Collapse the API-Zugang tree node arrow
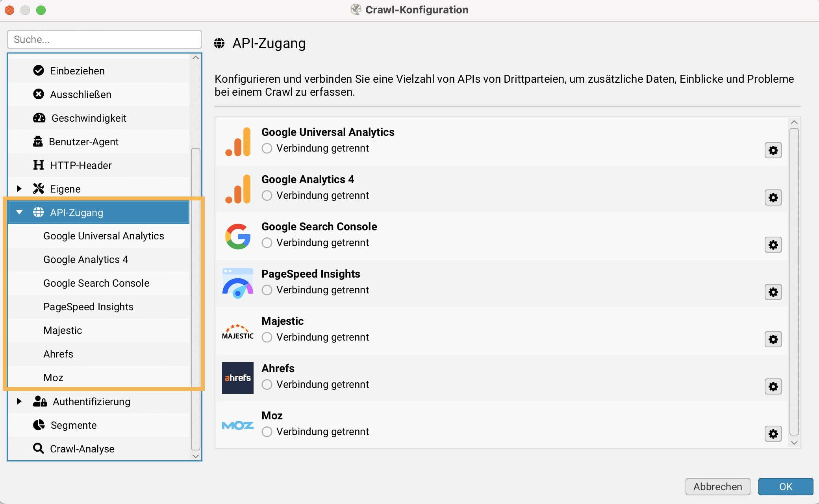Screen dimensions: 819x504 (x=19, y=212)
